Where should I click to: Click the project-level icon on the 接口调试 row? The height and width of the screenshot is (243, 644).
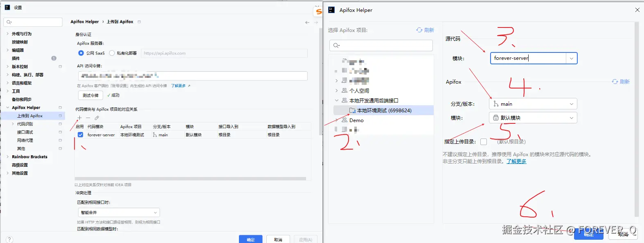(x=60, y=132)
